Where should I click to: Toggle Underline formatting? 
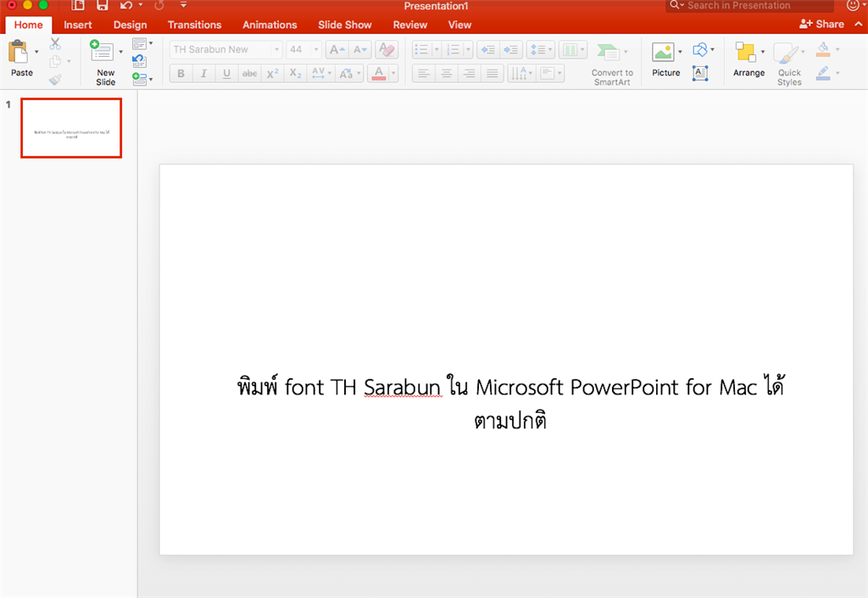[226, 73]
